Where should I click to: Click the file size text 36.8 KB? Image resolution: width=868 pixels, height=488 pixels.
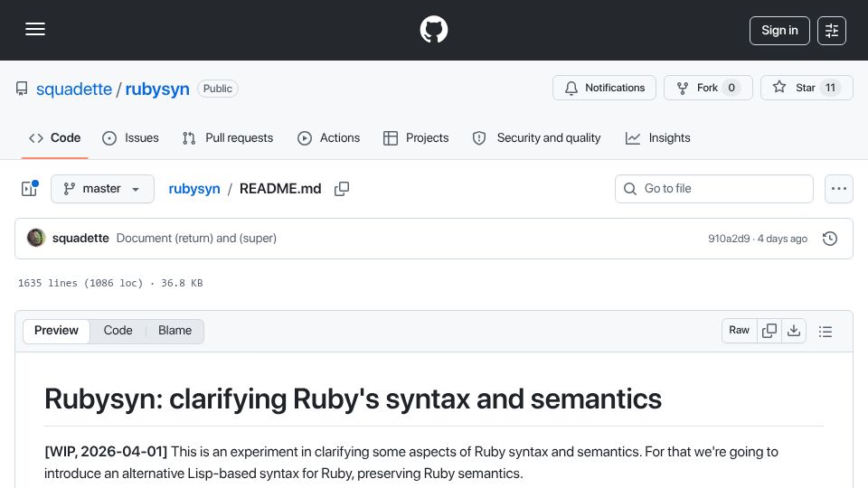(182, 283)
